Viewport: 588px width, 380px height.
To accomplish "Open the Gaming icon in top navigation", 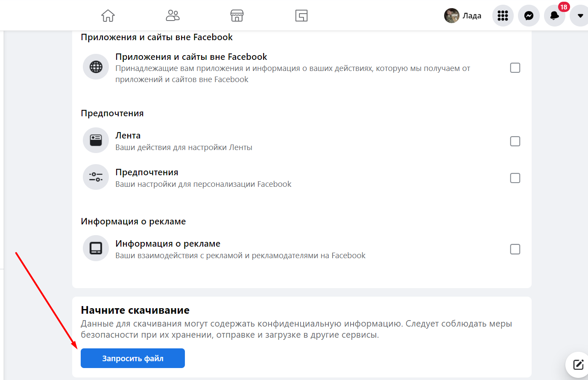I will (x=301, y=16).
